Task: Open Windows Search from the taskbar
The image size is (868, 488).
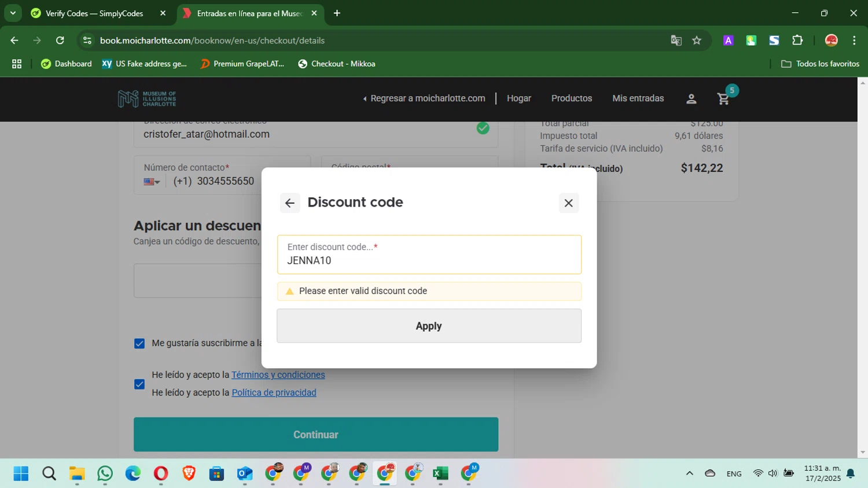Action: pos(49,474)
